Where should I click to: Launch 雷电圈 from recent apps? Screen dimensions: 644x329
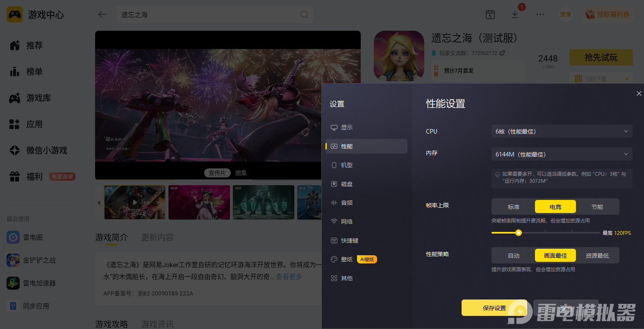pyautogui.click(x=13, y=237)
